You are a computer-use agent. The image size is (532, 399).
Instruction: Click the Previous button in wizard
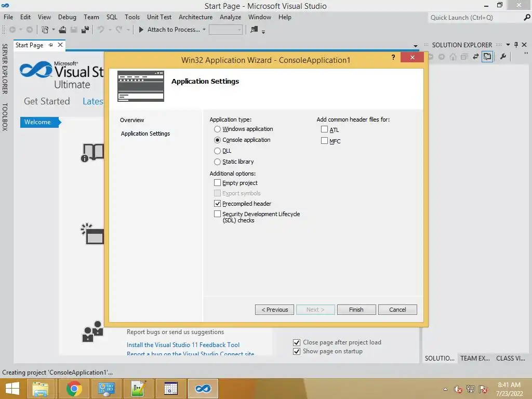click(274, 310)
